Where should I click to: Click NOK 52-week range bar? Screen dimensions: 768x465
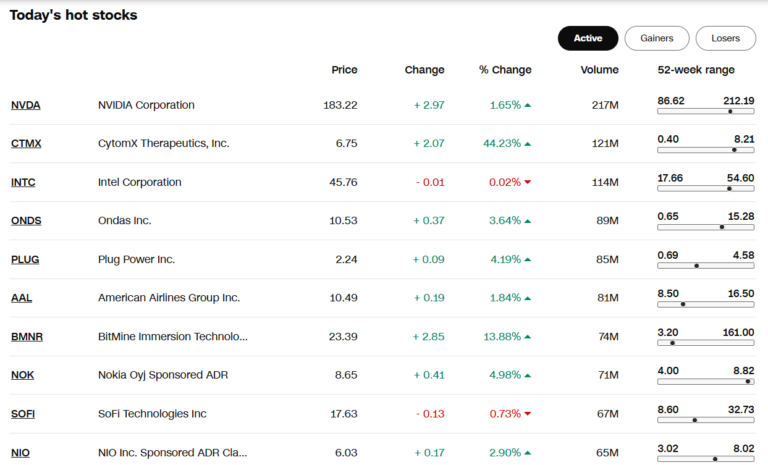(x=706, y=382)
